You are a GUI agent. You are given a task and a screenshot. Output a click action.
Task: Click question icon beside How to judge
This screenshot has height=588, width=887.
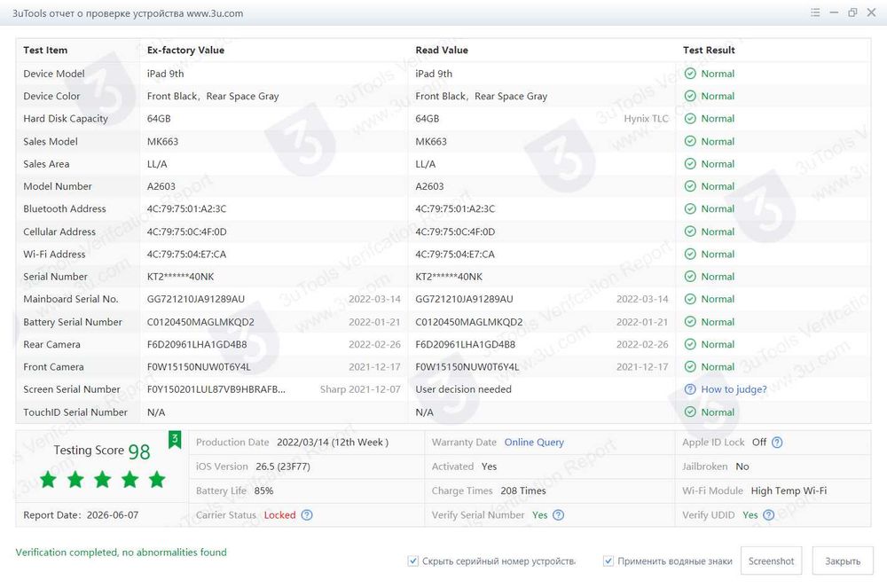click(x=690, y=389)
